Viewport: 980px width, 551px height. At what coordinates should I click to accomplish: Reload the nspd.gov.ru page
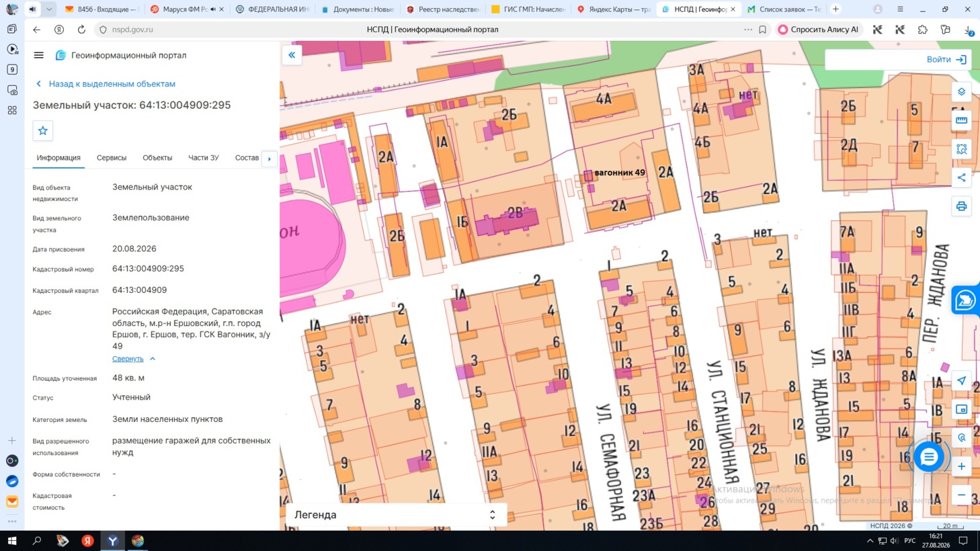[x=81, y=30]
